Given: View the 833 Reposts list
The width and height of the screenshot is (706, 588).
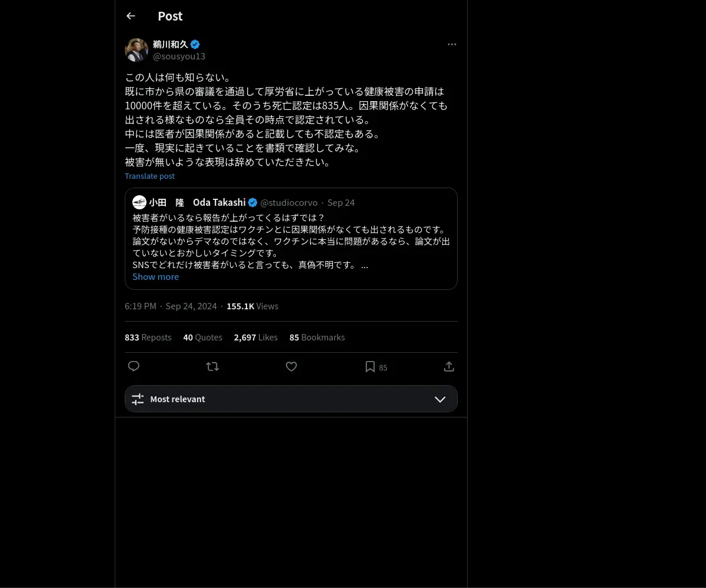Looking at the screenshot, I should coord(148,338).
